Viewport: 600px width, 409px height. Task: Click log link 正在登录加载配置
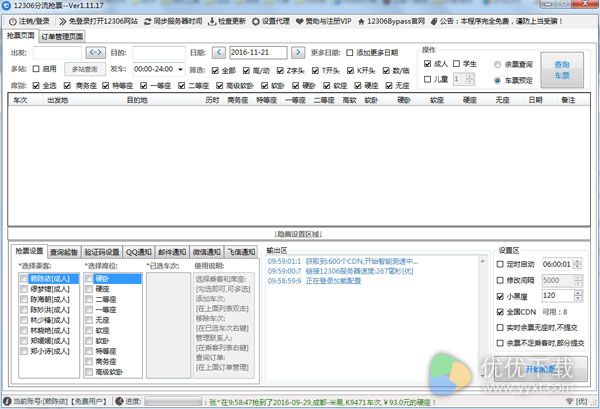click(x=333, y=281)
